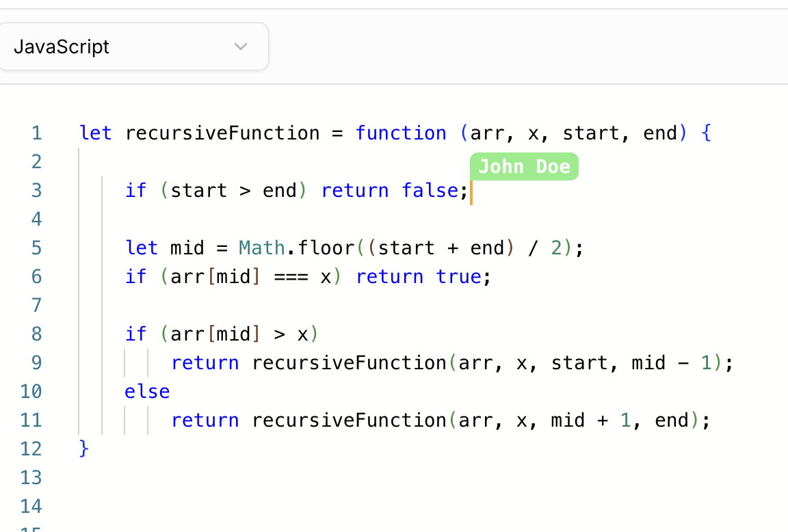Select line number 14 in the gutter
The image size is (788, 532).
click(x=31, y=506)
